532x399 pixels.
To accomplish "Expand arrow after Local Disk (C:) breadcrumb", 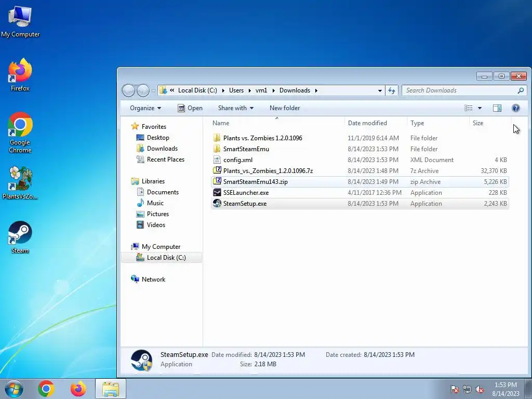I will click(x=223, y=90).
